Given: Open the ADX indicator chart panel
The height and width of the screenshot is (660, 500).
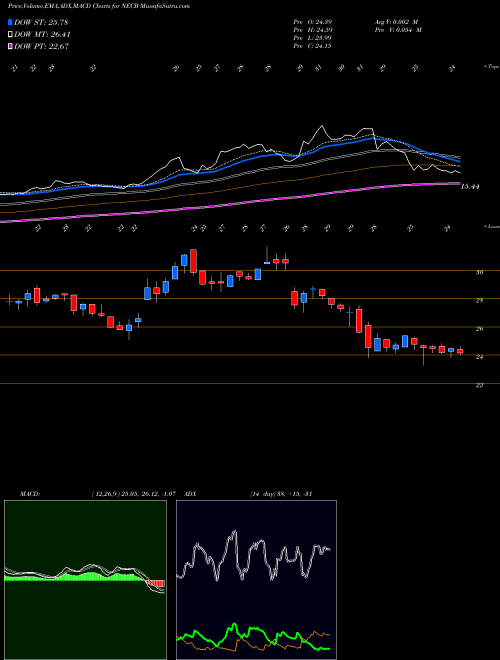Looking at the screenshot, I should [x=256, y=580].
